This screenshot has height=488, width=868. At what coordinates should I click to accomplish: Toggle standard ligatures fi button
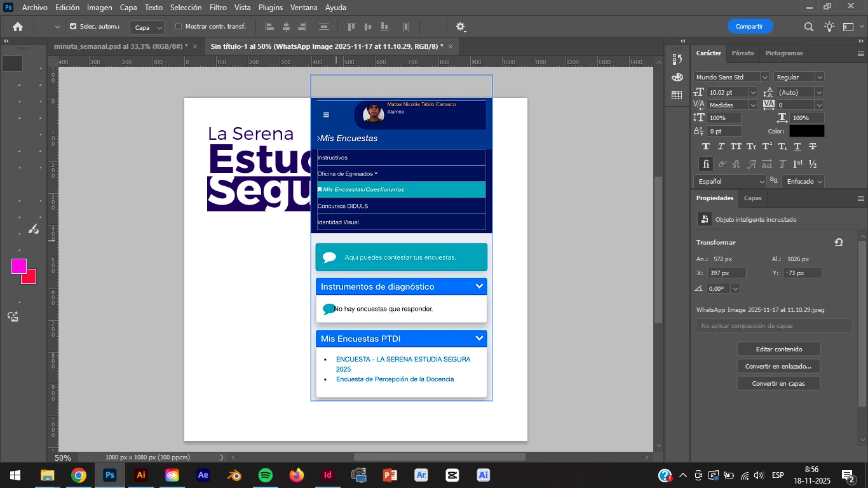pyautogui.click(x=706, y=164)
